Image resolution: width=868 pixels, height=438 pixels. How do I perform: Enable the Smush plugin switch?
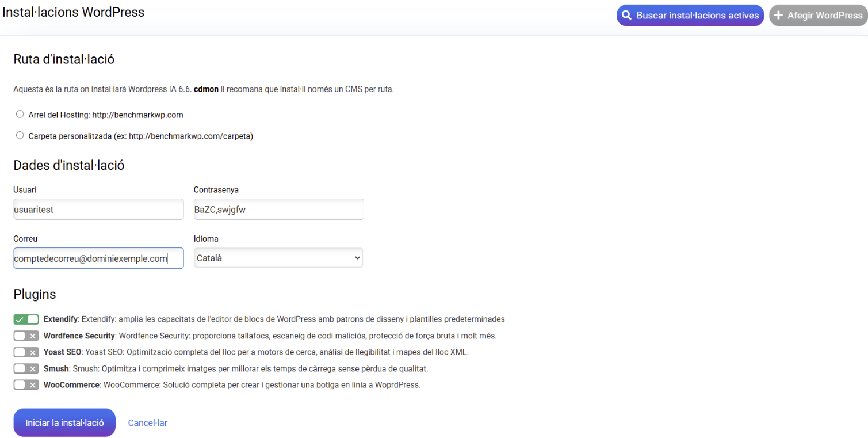point(26,368)
